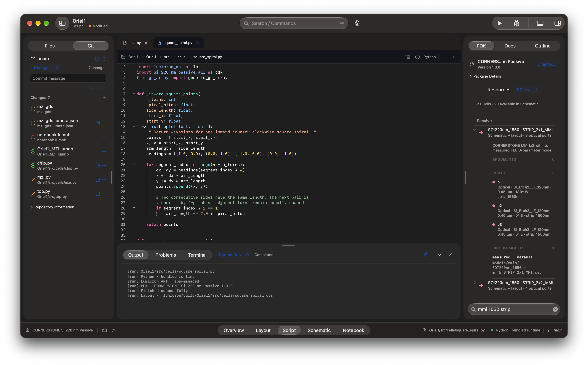The image size is (588, 365).
Task: Open the Python Run output selector
Action: click(233, 255)
